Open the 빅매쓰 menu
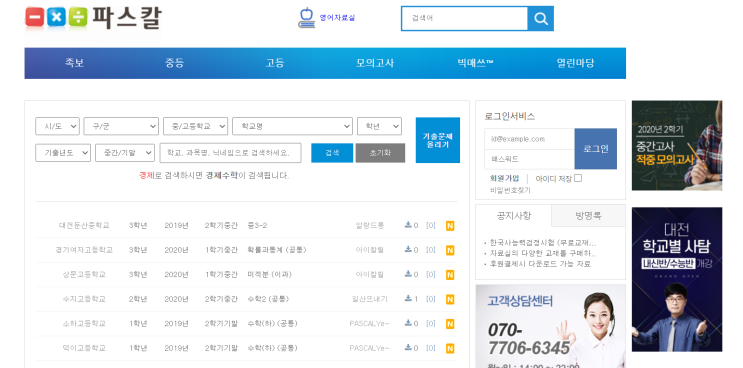The height and width of the screenshot is (368, 743). 475,63
